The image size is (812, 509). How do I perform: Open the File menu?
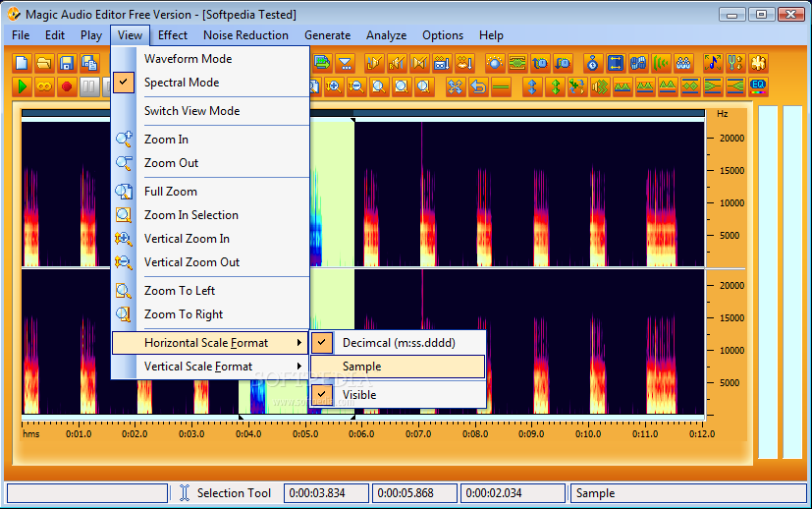[21, 35]
